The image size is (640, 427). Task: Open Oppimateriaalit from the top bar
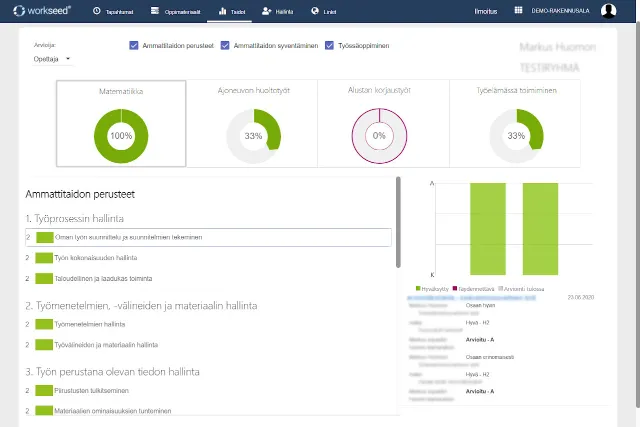[155, 11]
